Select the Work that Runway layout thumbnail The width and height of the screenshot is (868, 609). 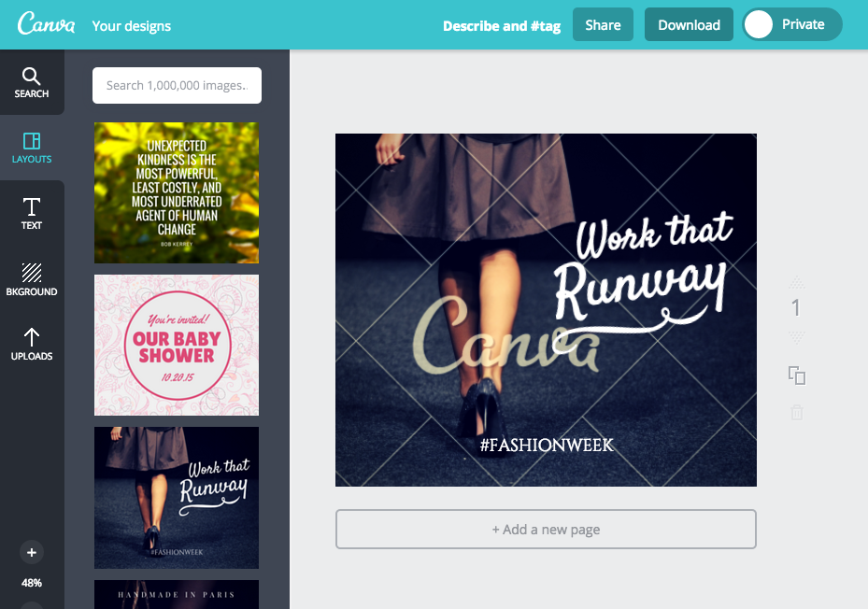click(177, 498)
